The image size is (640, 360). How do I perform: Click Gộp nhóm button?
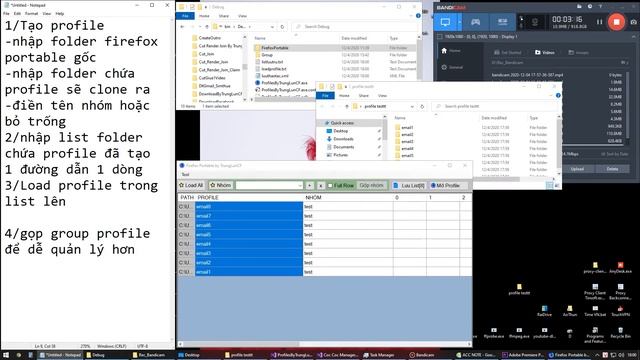pyautogui.click(x=371, y=185)
